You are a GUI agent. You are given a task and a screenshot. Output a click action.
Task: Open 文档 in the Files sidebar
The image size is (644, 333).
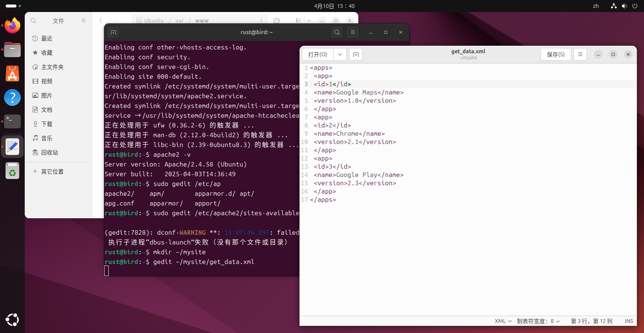click(x=59, y=110)
